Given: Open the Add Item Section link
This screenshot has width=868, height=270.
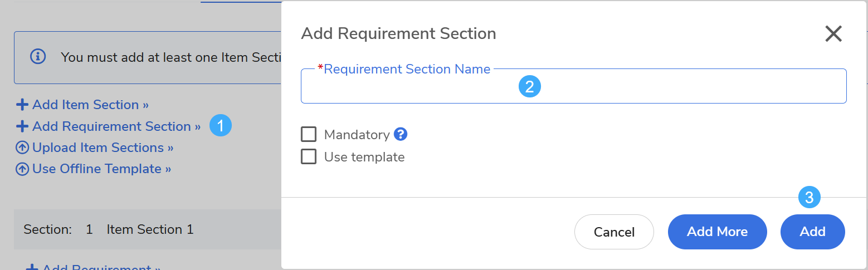Looking at the screenshot, I should [90, 105].
